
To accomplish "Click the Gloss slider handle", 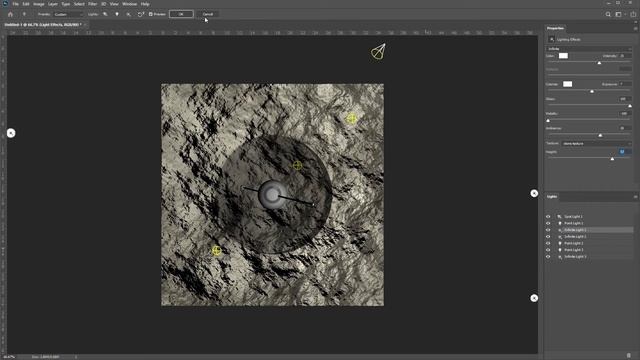I will pyautogui.click(x=630, y=106).
